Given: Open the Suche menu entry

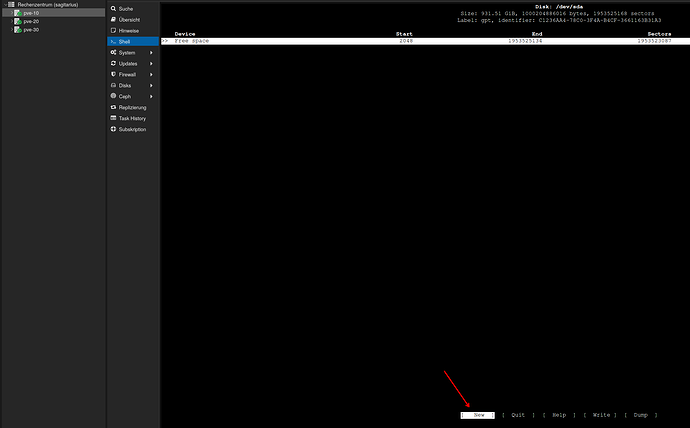Looking at the screenshot, I should tap(133, 9).
